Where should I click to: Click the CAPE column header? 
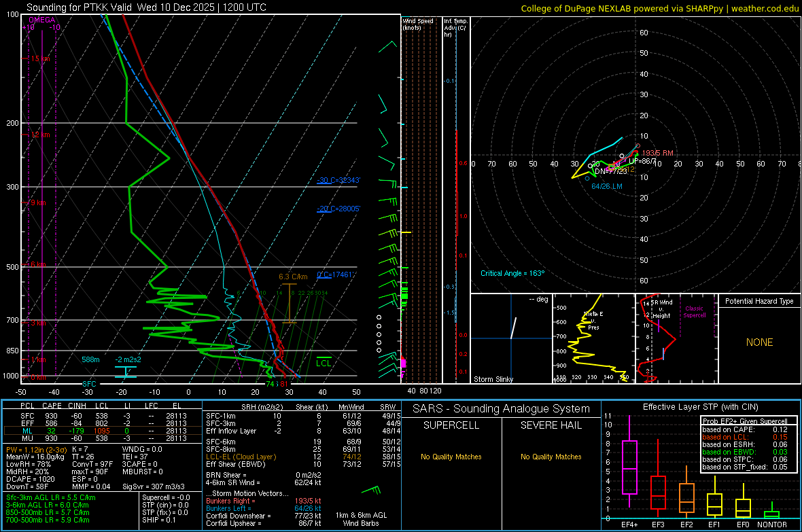[x=52, y=406]
